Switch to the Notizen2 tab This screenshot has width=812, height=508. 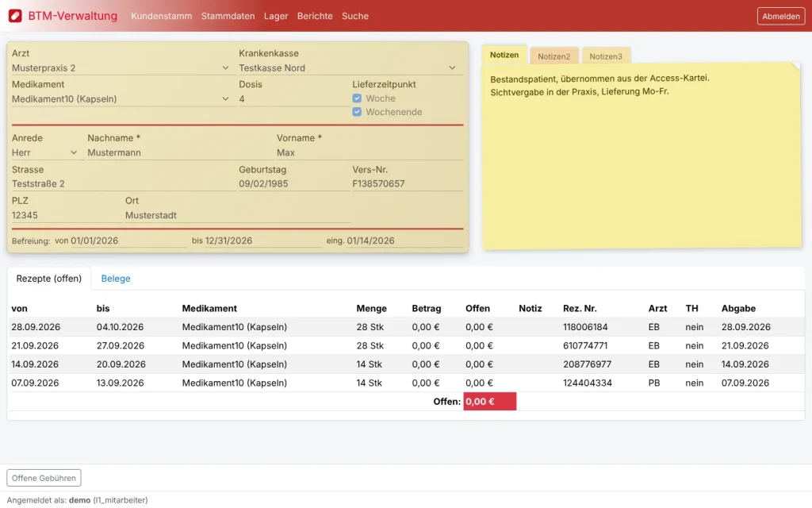(x=553, y=56)
